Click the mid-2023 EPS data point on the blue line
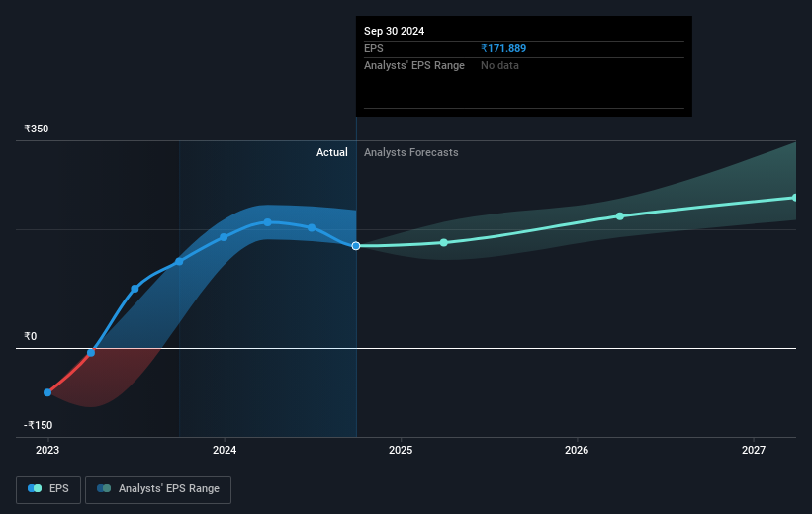 (135, 289)
